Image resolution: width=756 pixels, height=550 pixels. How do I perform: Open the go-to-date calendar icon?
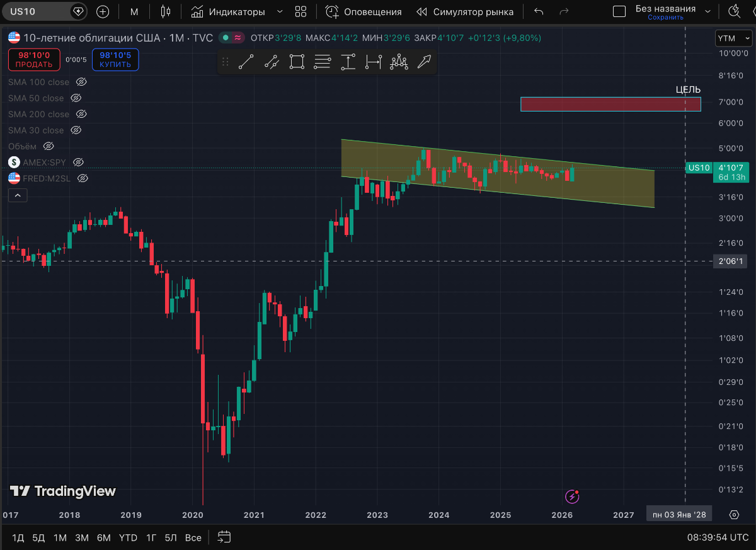[224, 537]
